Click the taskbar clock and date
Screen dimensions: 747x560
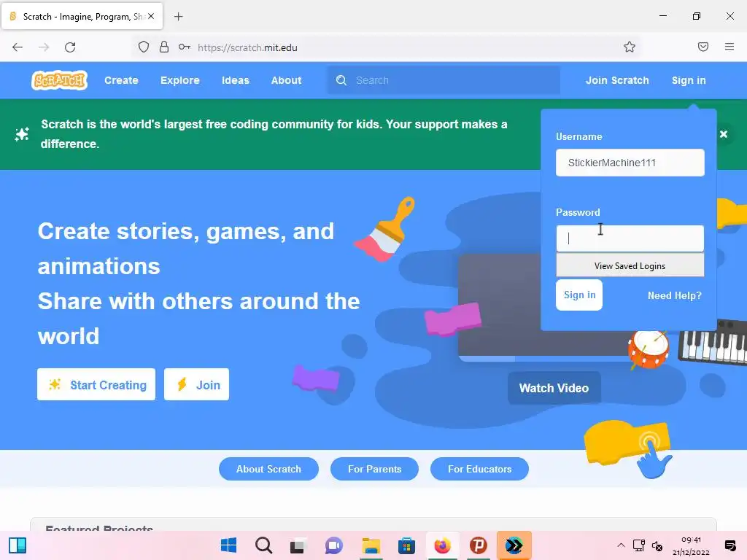(691, 545)
